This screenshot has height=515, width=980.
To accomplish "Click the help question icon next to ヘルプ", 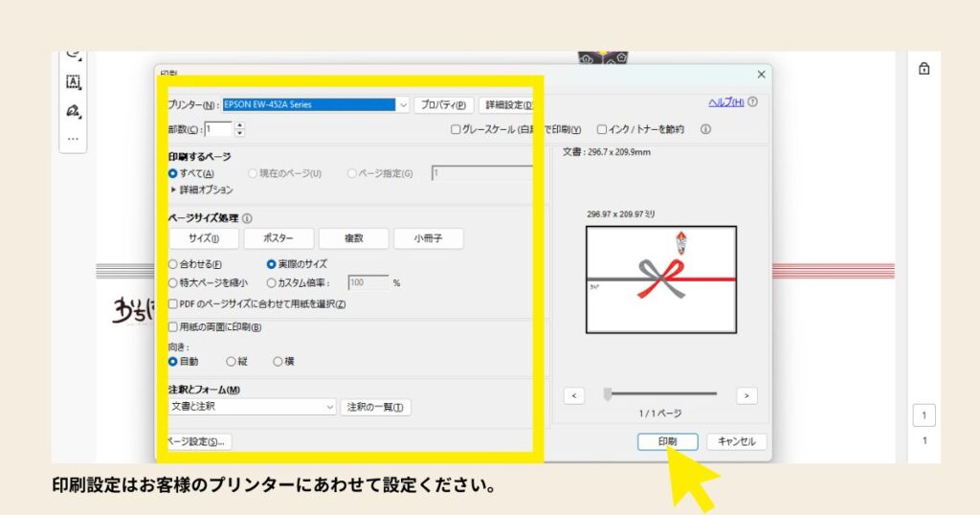I will click(x=753, y=102).
